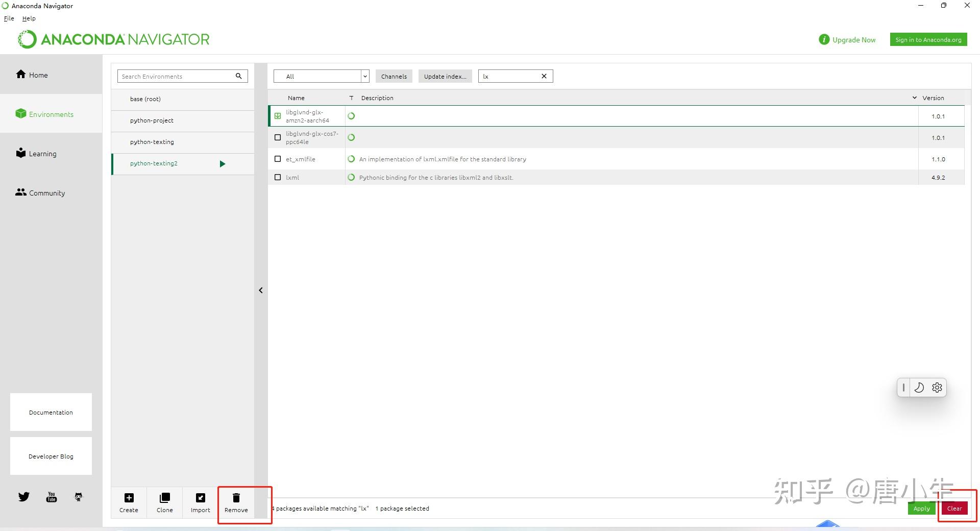The height and width of the screenshot is (531, 980).
Task: Click the Update index... button
Action: pos(445,76)
